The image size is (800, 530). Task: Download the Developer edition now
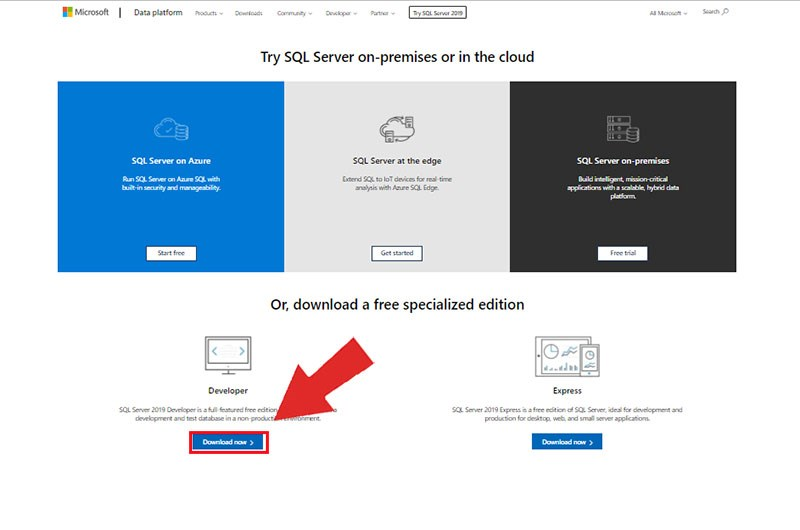click(228, 441)
